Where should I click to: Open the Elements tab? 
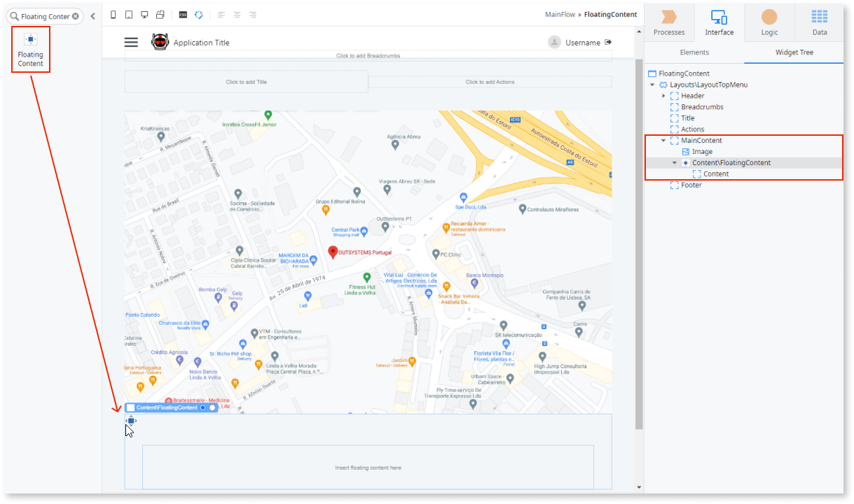click(694, 52)
